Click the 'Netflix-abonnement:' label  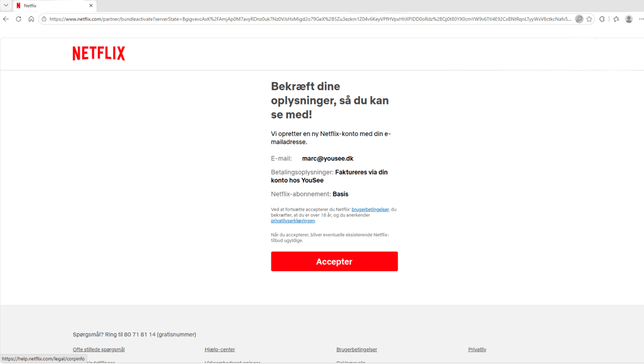pos(301,194)
